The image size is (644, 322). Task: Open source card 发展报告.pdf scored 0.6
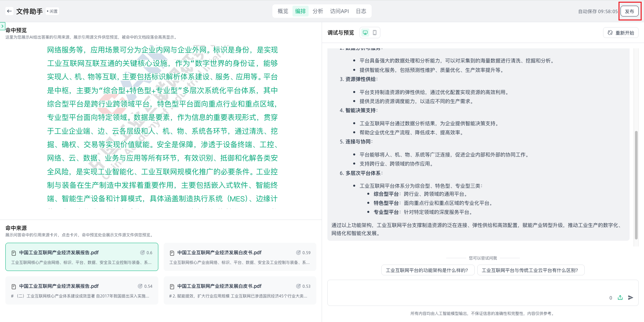coord(82,257)
